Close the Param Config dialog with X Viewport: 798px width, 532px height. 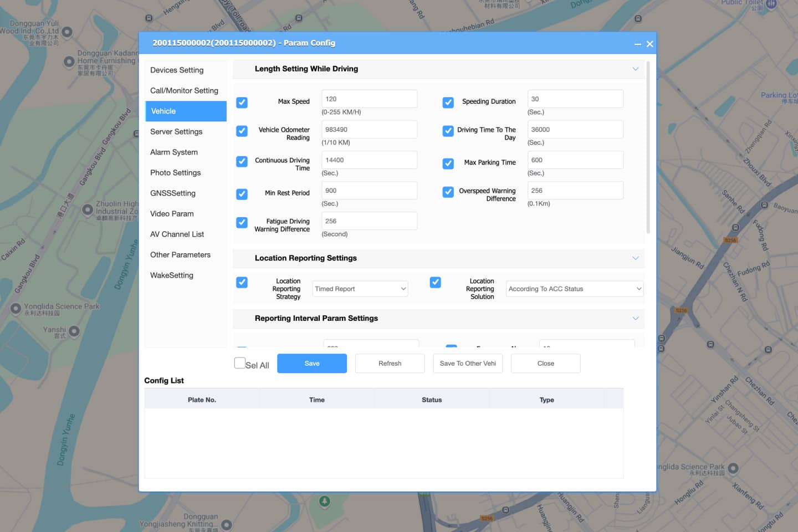tap(649, 44)
